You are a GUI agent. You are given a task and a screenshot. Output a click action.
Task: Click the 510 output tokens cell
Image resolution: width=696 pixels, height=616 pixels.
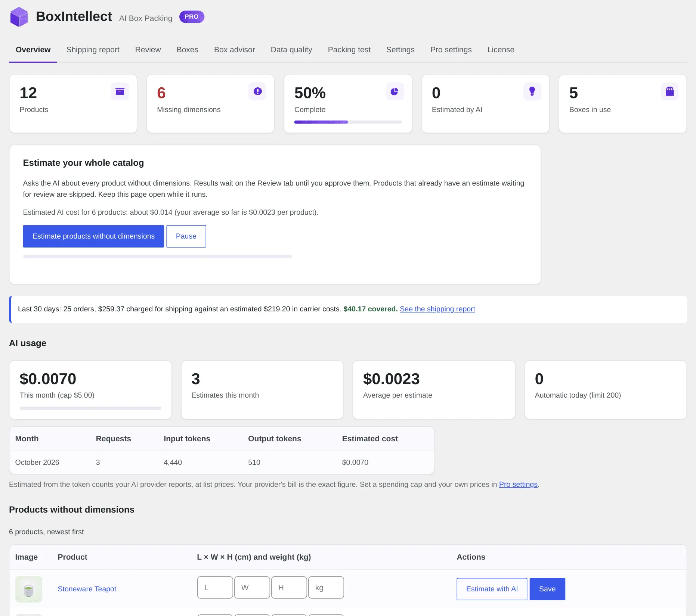[x=254, y=463]
